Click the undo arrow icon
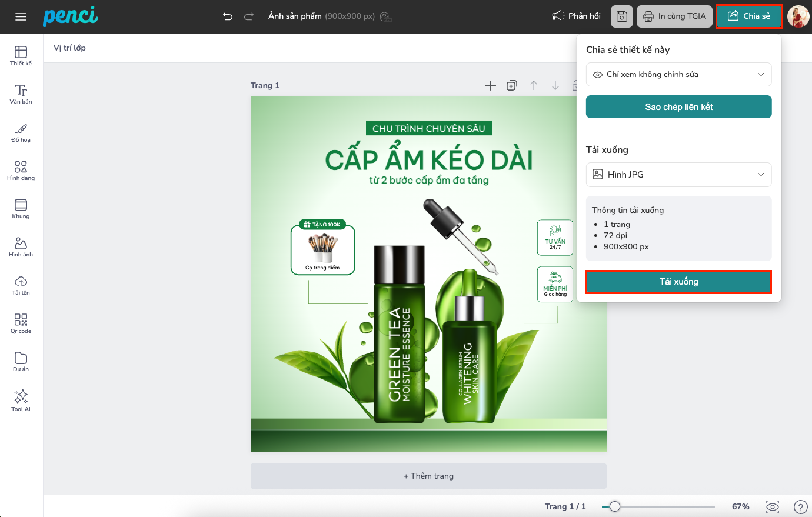The image size is (812, 517). pos(228,16)
